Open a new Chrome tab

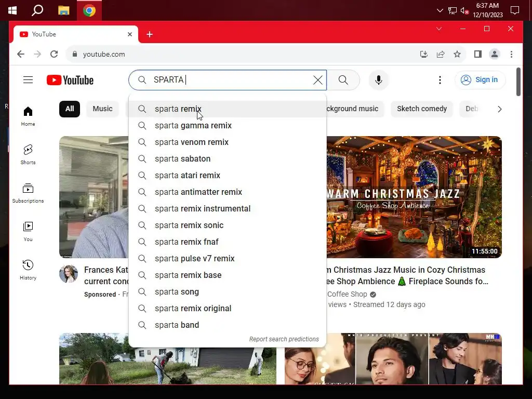[149, 34]
